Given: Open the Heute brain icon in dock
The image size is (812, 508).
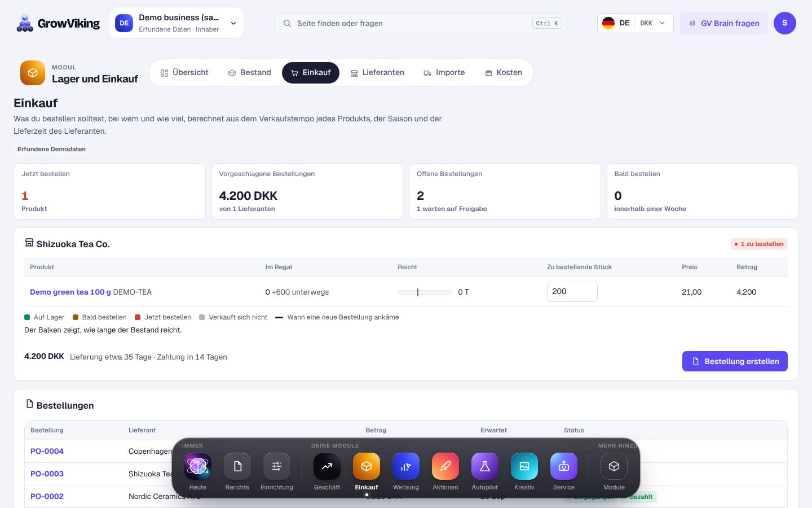Looking at the screenshot, I should pyautogui.click(x=198, y=466).
